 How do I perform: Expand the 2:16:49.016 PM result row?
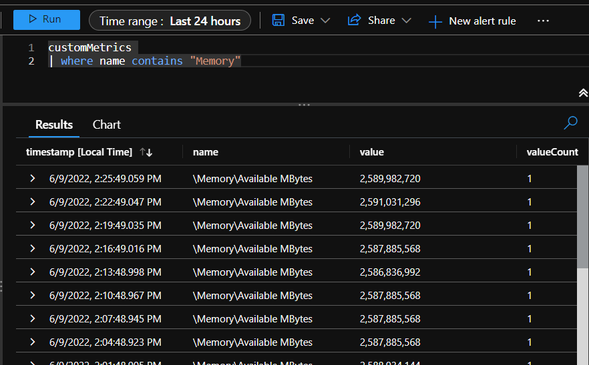tap(32, 249)
